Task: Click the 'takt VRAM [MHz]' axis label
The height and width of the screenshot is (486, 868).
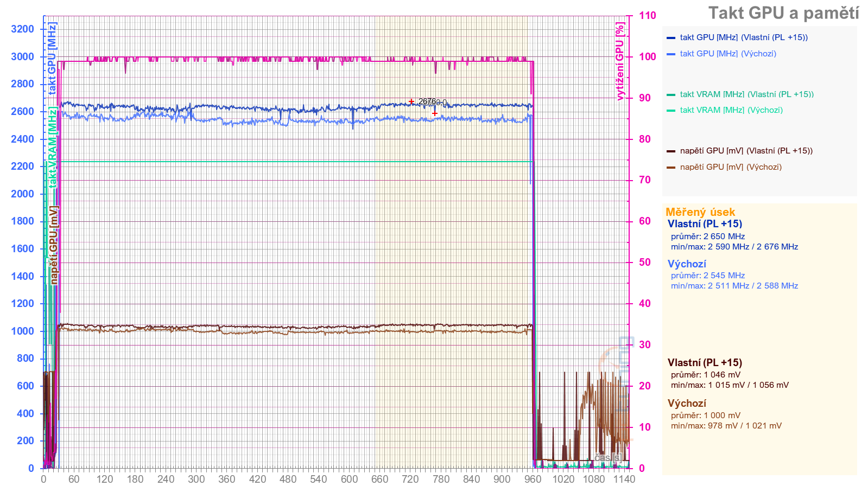Action: coord(52,148)
